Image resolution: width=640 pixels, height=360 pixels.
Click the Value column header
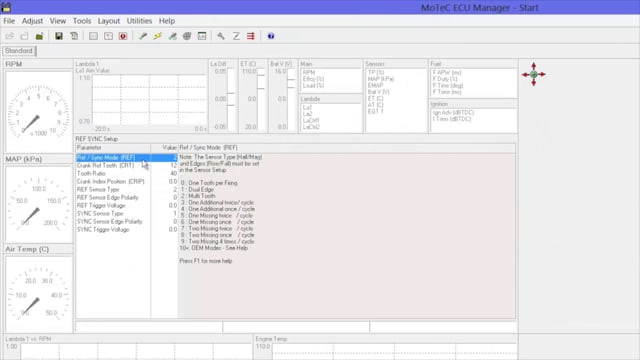pos(164,148)
